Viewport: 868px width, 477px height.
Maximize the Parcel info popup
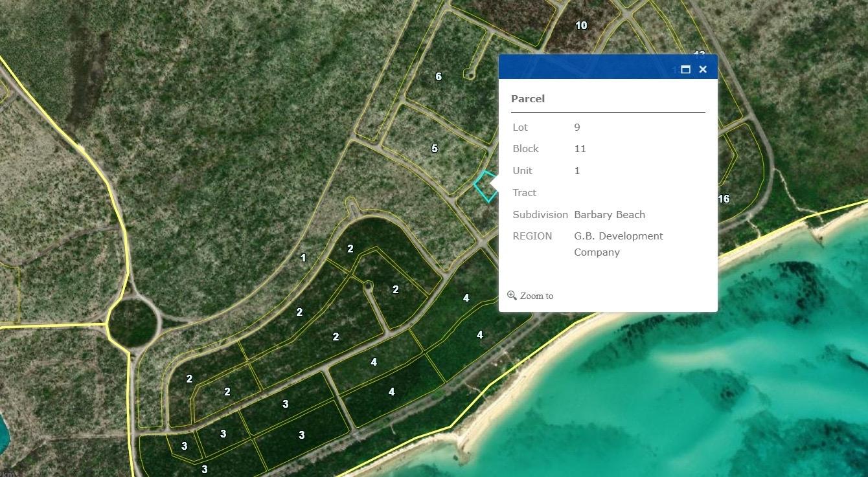click(x=685, y=69)
